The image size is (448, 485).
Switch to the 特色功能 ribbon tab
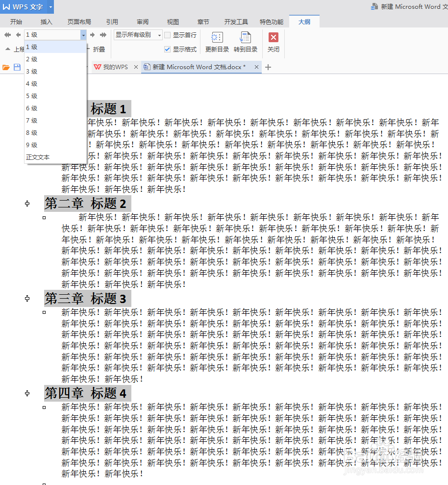point(272,22)
